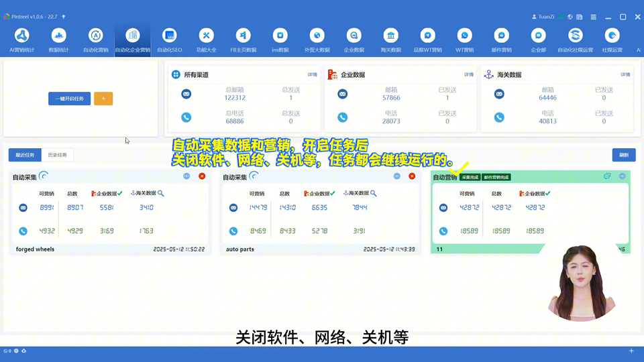Switch to the 历史任务 tab

point(58,155)
